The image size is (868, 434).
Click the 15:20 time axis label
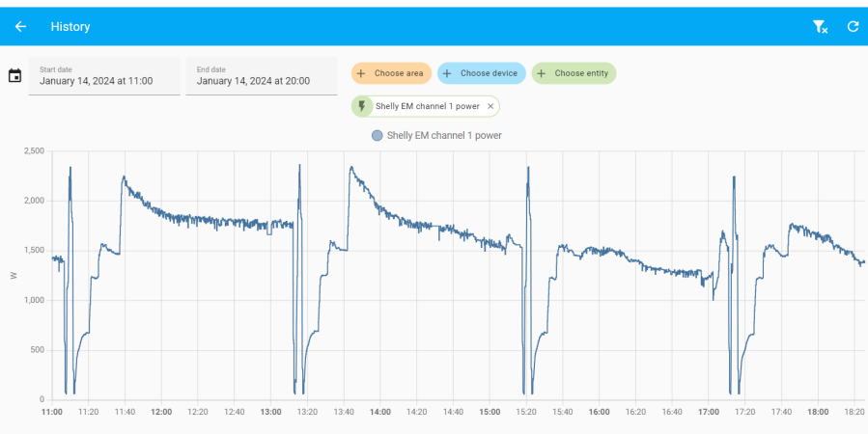526,412
